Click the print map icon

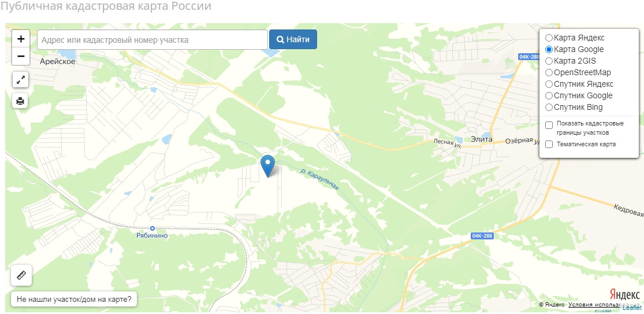[x=20, y=100]
